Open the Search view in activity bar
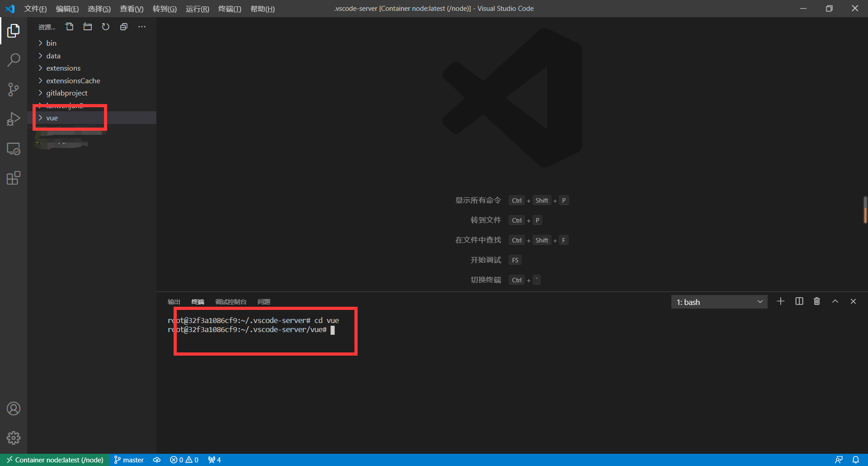The width and height of the screenshot is (868, 466). [14, 60]
